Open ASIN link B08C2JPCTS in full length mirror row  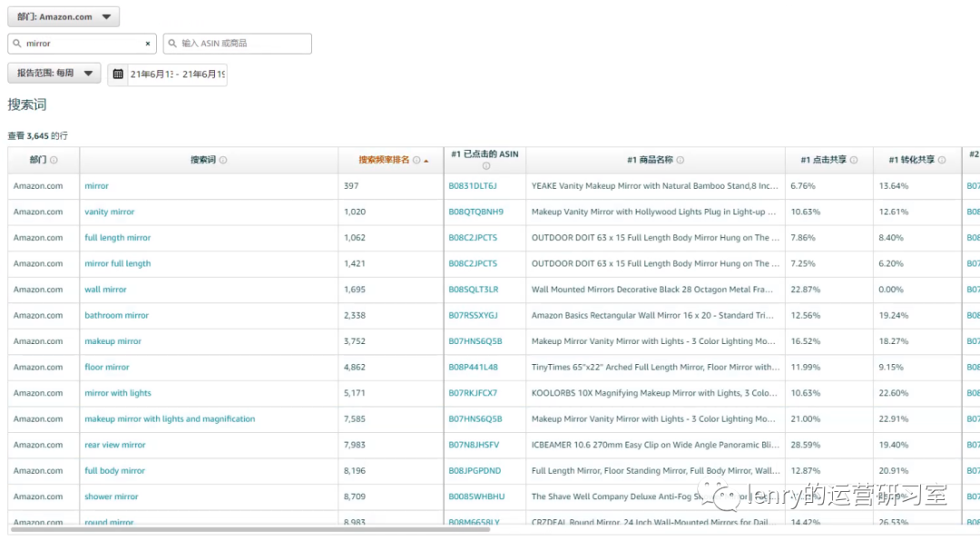[473, 238]
